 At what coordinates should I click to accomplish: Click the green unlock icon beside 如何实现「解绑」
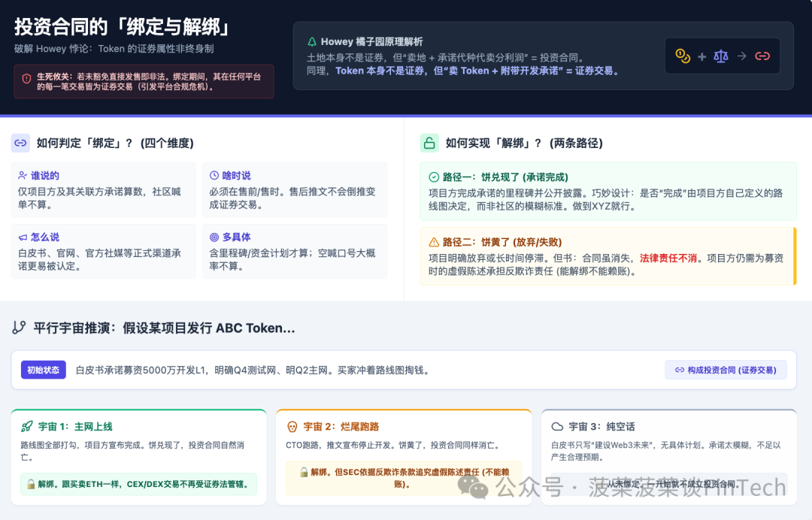tap(429, 143)
